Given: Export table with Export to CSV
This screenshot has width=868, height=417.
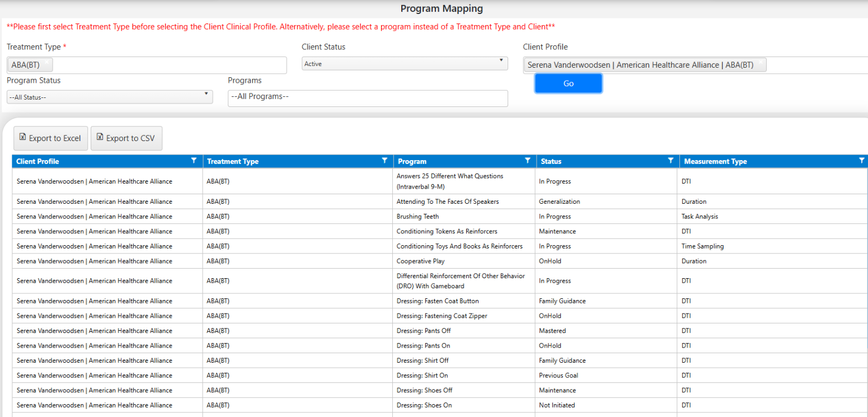Looking at the screenshot, I should (x=126, y=138).
